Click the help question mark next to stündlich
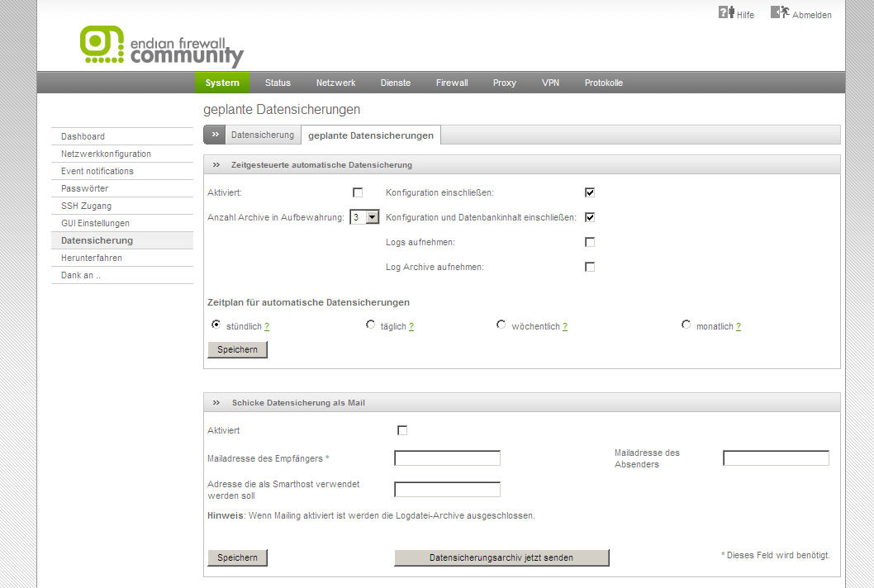 pos(267,327)
